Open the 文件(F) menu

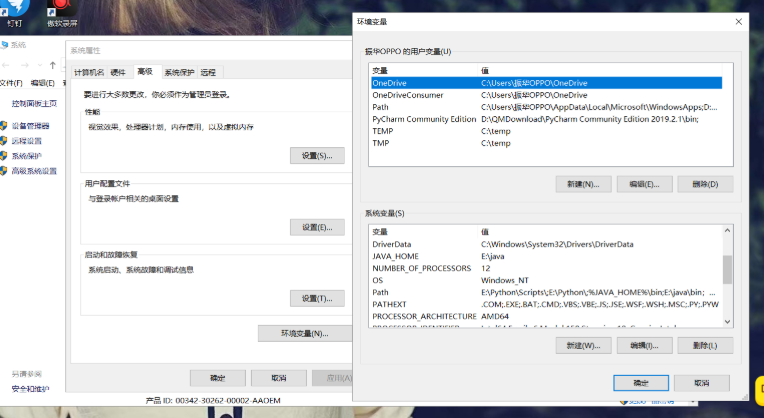11,83
